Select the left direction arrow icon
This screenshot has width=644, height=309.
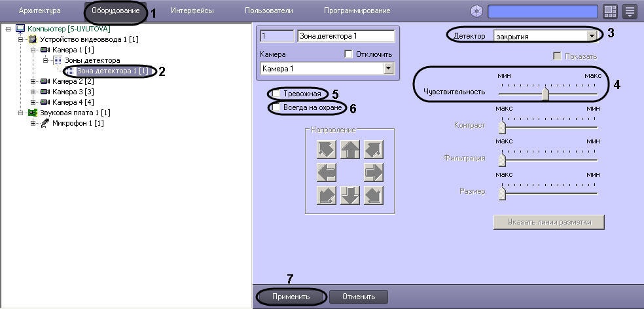point(327,173)
